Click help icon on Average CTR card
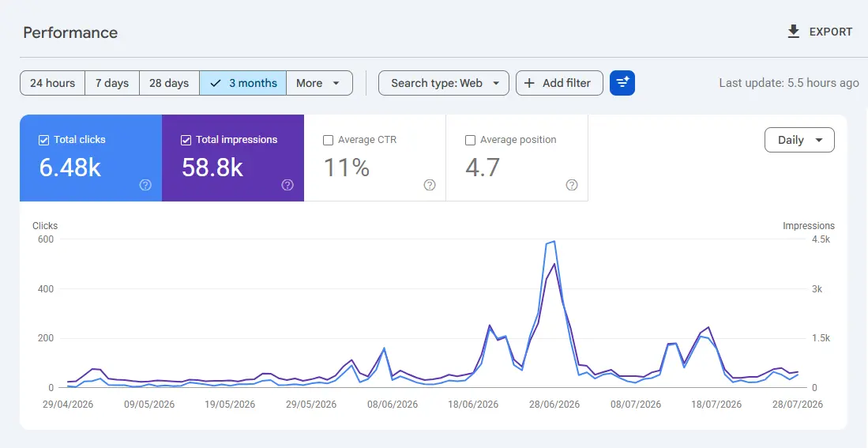Screen dimensions: 868x448 (430, 185)
